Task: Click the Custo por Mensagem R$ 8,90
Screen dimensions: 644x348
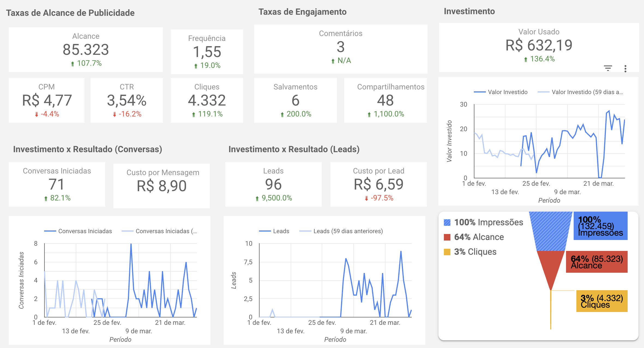Action: (x=162, y=186)
